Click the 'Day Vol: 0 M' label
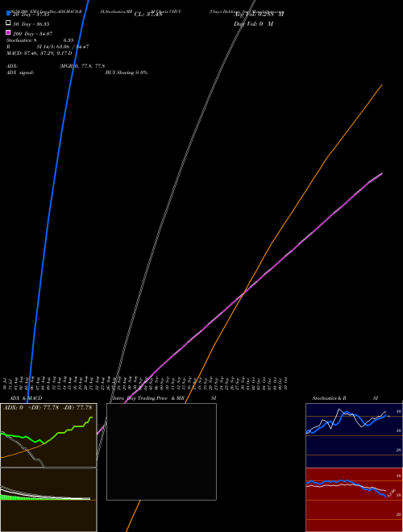 [253, 23]
